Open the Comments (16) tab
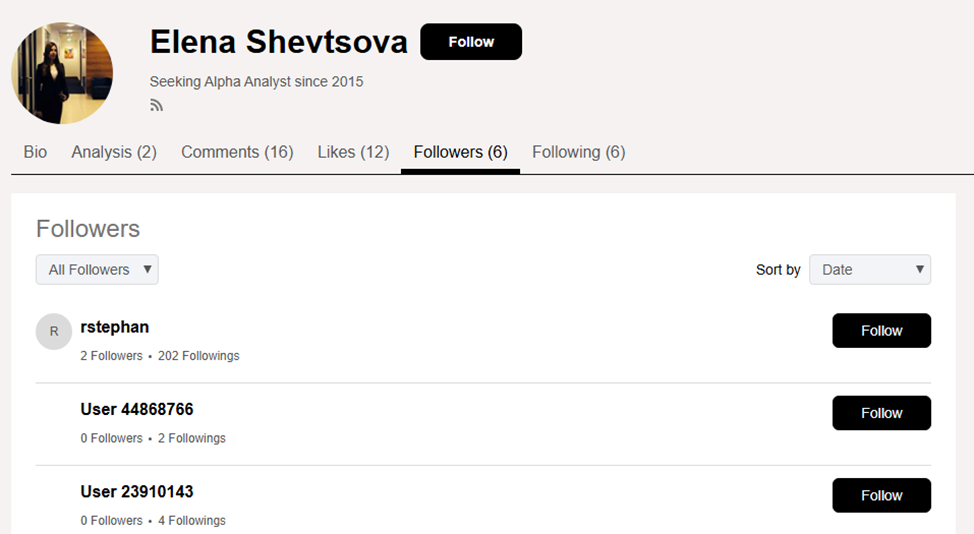The image size is (974, 534). pyautogui.click(x=237, y=152)
